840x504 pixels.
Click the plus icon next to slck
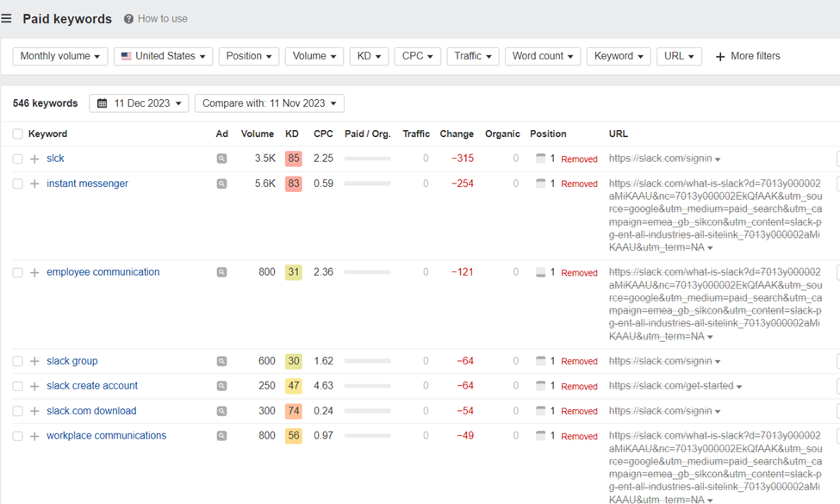pyautogui.click(x=34, y=159)
